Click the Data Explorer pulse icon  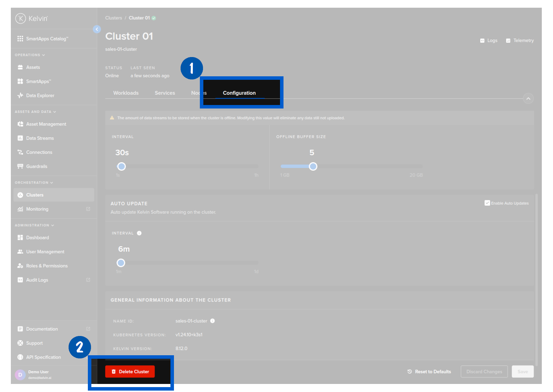coord(20,96)
